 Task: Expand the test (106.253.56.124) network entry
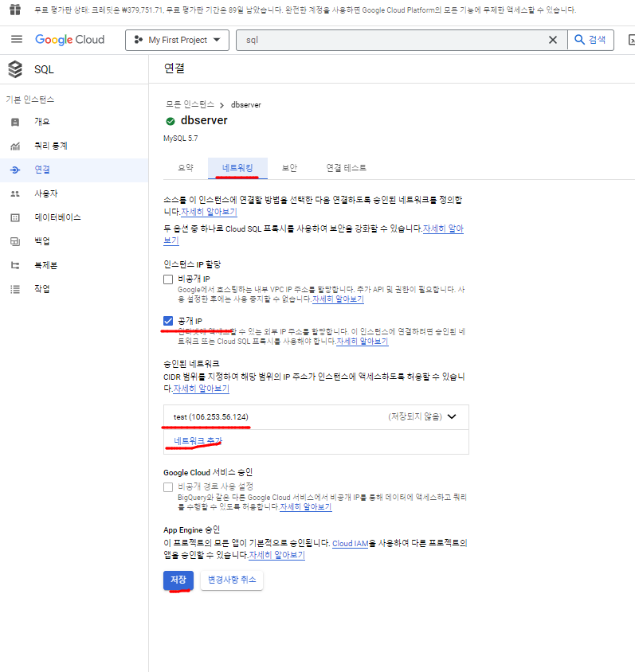pos(316,417)
